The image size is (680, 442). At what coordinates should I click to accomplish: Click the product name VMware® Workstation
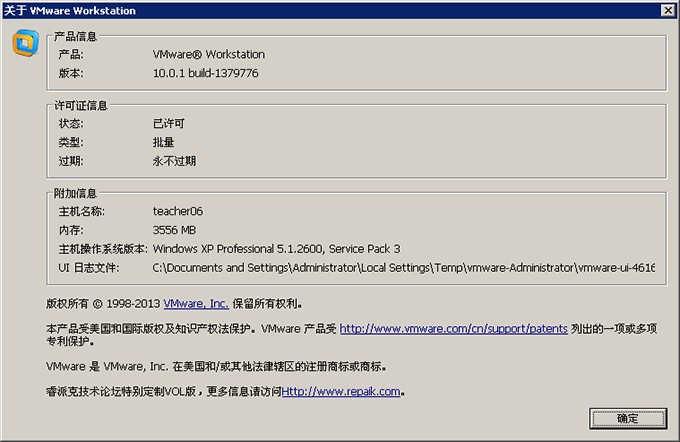[209, 54]
